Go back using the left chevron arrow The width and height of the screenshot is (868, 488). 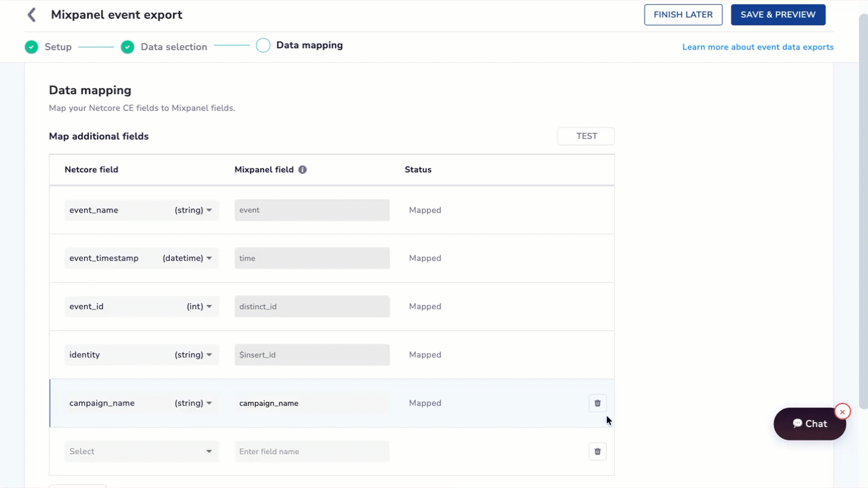(x=32, y=14)
